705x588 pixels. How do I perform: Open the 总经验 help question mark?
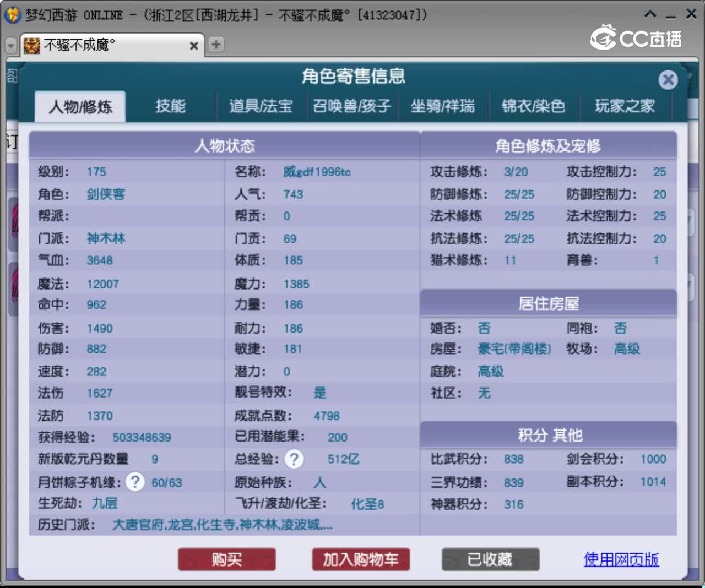coord(294,459)
